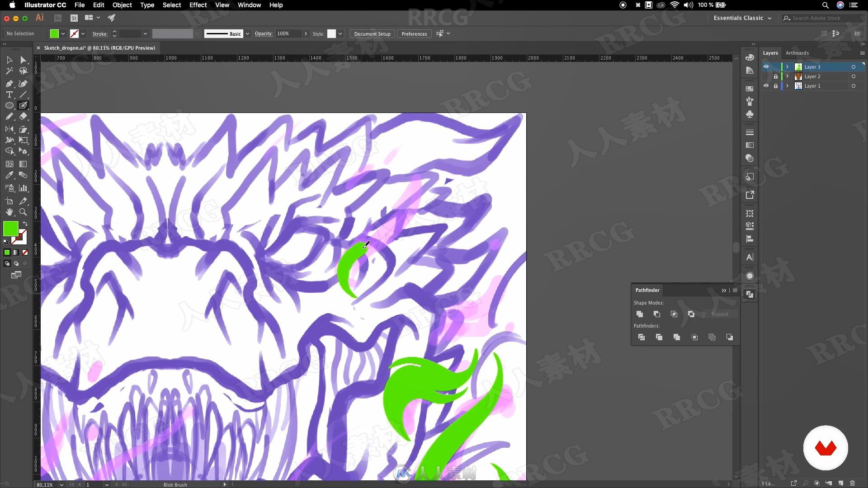Click the Pathfinder Minus Front icon
868x488 pixels.
point(656,314)
